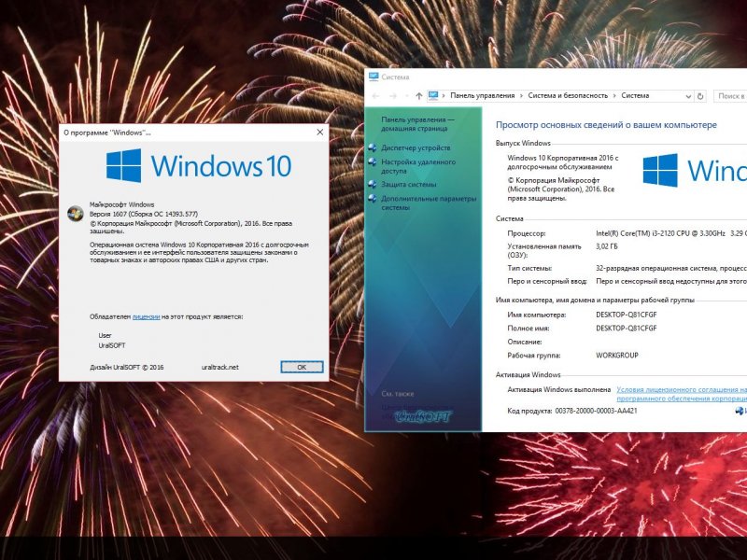747x560 pixels.
Task: Open 'Панель управления' breadcrumb
Action: (x=483, y=96)
